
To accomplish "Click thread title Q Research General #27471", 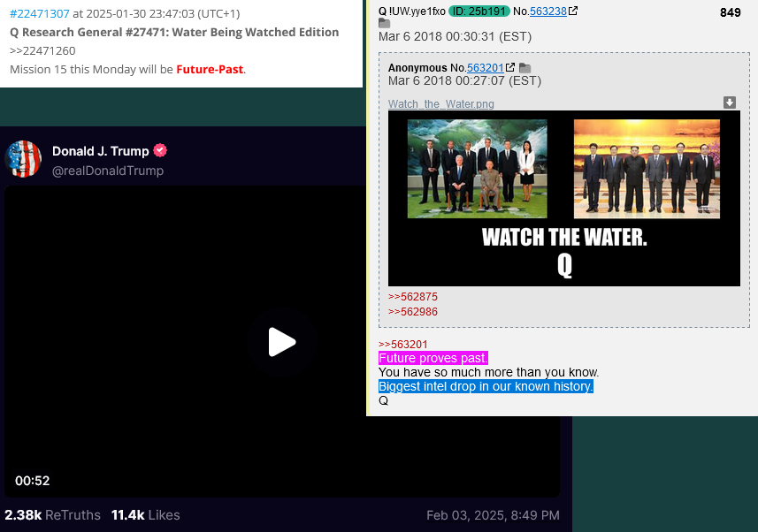I will [x=174, y=33].
